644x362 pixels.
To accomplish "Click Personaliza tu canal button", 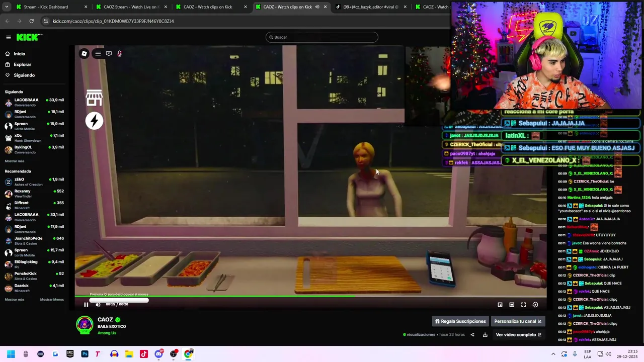I will pyautogui.click(x=518, y=321).
